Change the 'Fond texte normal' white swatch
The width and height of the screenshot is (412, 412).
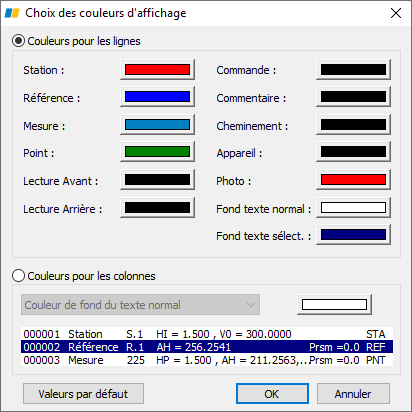click(x=353, y=208)
